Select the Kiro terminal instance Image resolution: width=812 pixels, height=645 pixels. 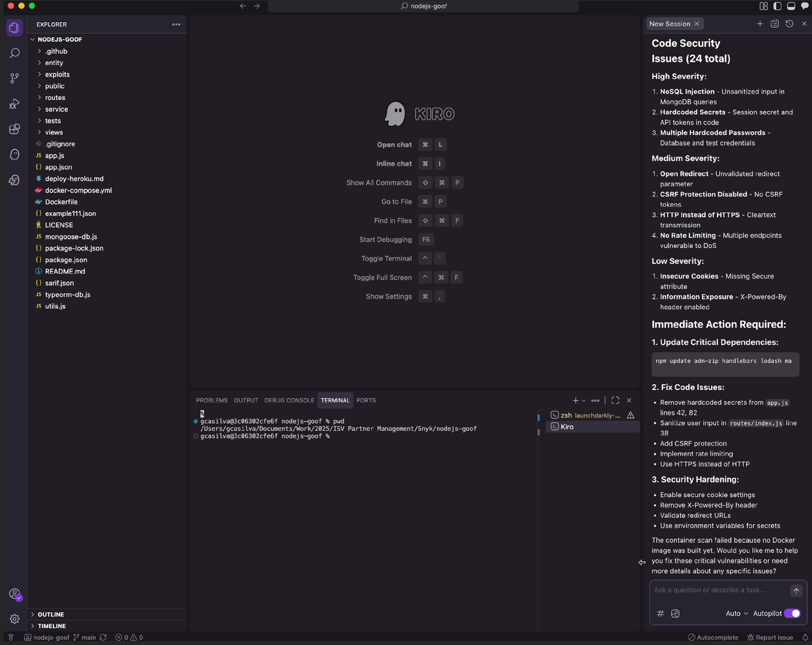(593, 427)
